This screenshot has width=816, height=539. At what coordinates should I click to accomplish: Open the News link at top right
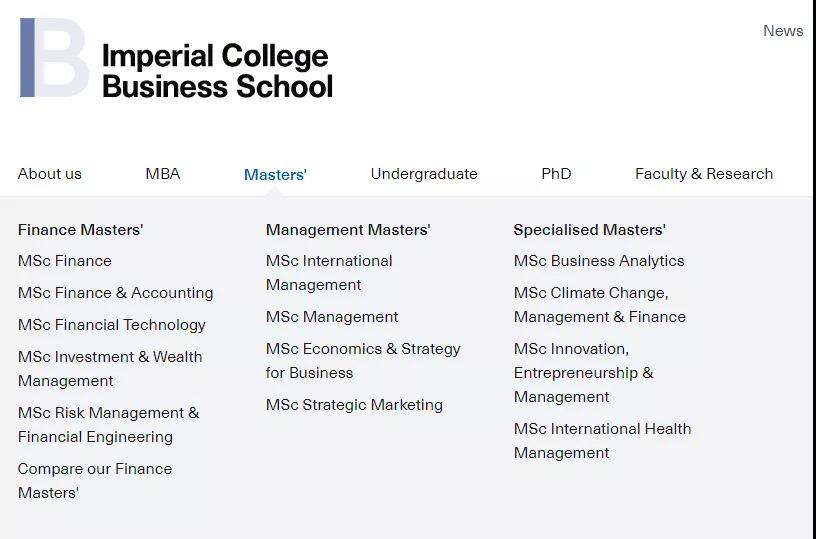coord(783,31)
